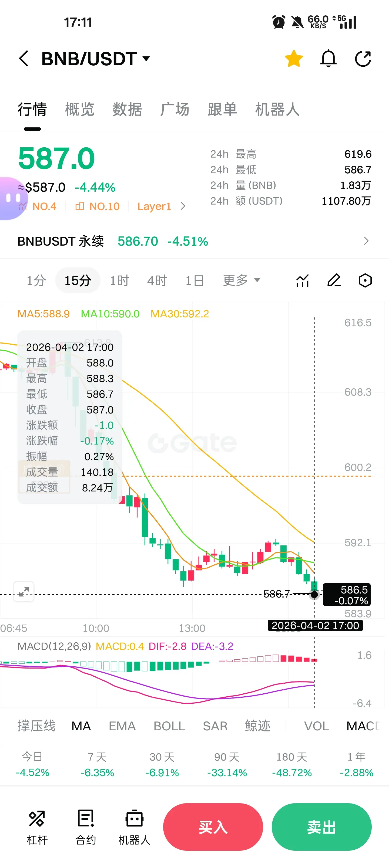Select the 4时 chart interval
The width and height of the screenshot is (389, 868).
point(157,280)
